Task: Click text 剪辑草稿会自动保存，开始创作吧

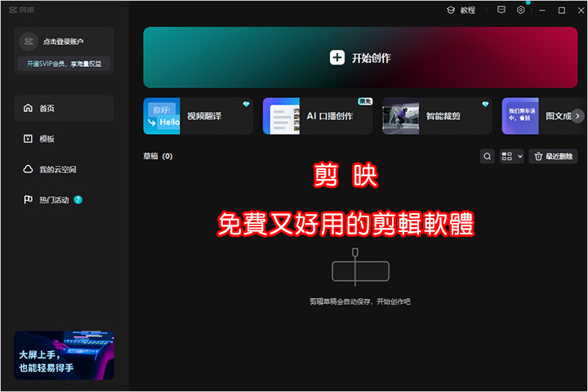Action: [360, 301]
